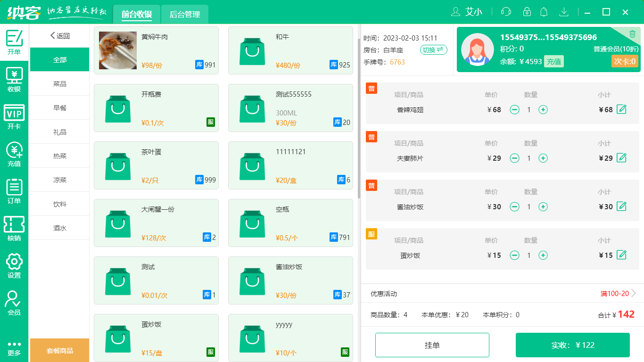Screen dimensions: 644x362
Task: Click the 充值 recharge icon in sidebar
Action: point(14,152)
